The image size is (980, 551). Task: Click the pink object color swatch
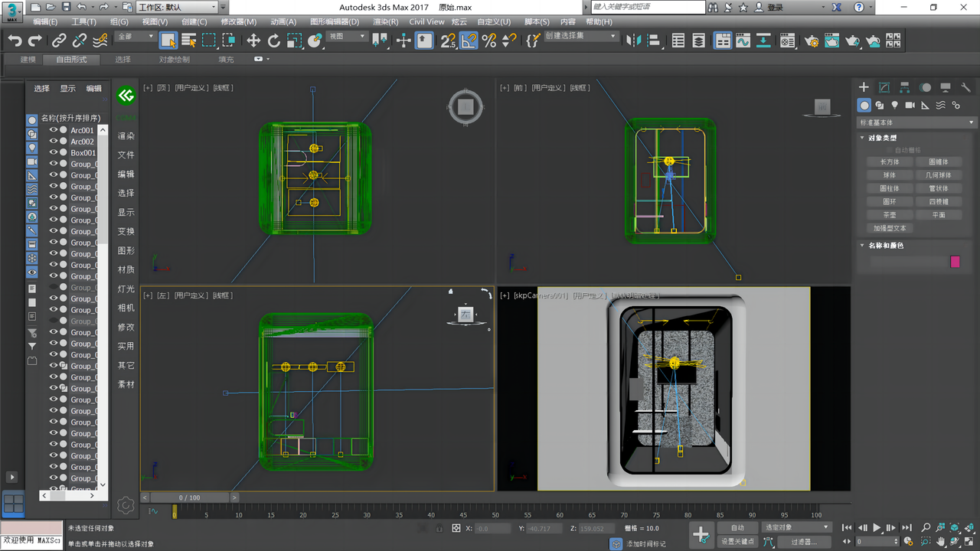(x=955, y=262)
